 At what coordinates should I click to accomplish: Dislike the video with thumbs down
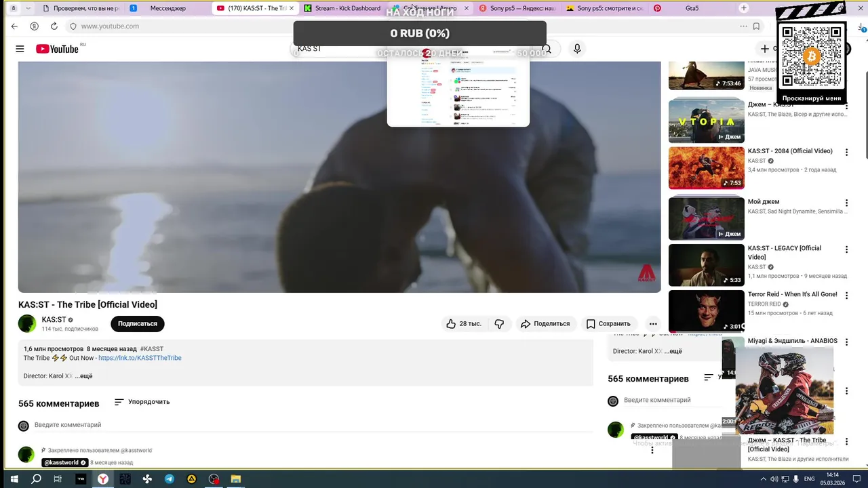click(499, 324)
